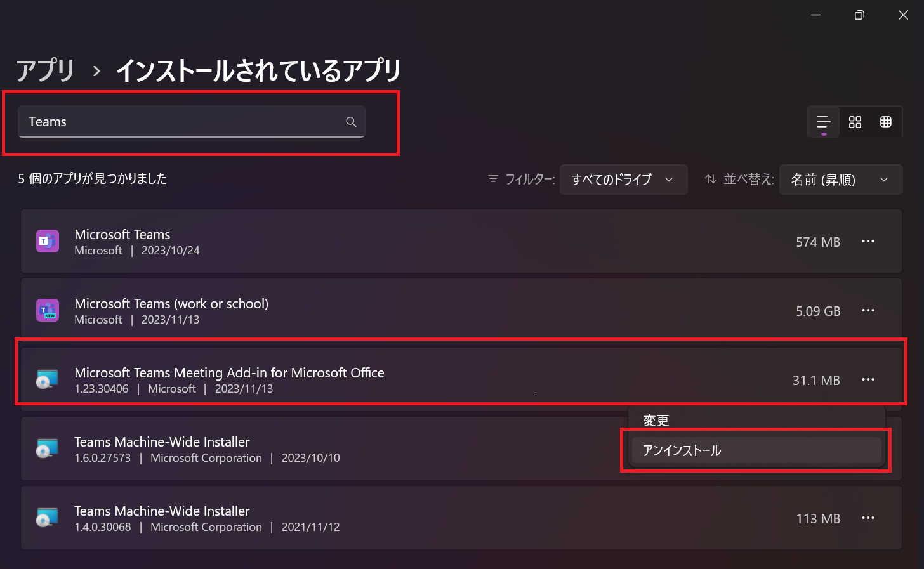Click Microsoft Teams (work or school) app icon
This screenshot has width=924, height=569.
click(x=48, y=310)
